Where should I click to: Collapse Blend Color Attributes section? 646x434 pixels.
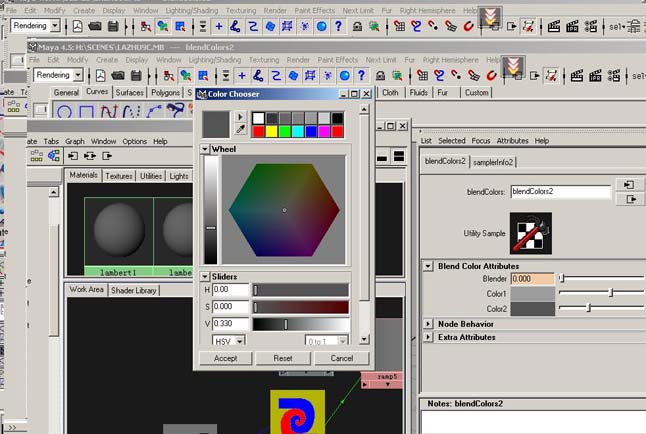[428, 266]
